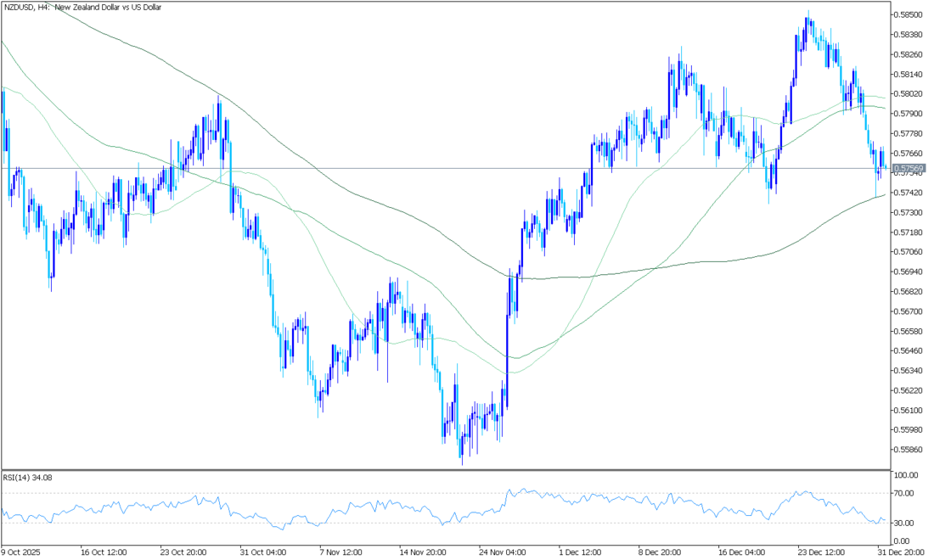Click the 9 Oct 2025 date label
Screen dimensions: 934x560
pyautogui.click(x=22, y=551)
